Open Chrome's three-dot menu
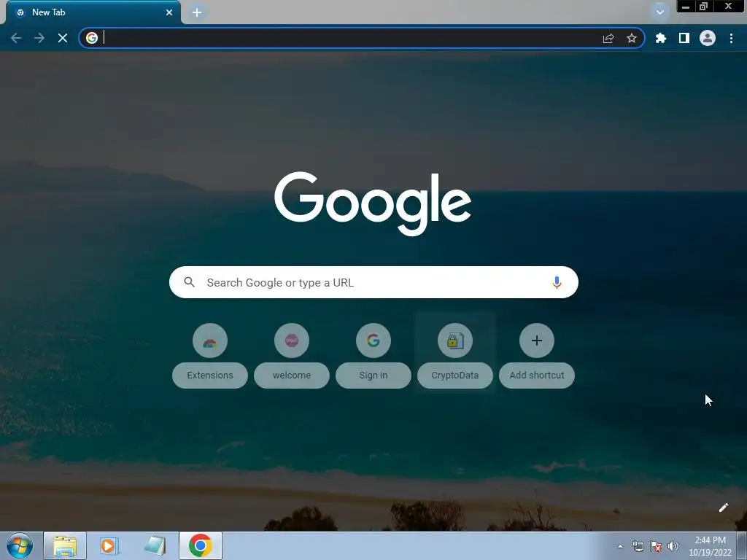The image size is (747, 560). tap(731, 38)
